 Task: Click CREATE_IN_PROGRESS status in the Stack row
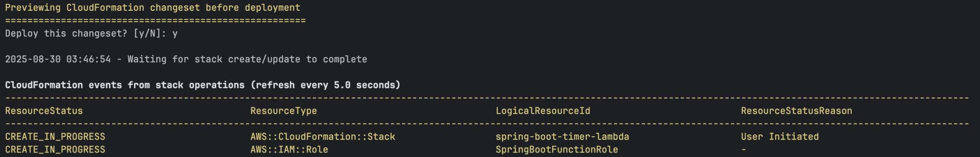pyautogui.click(x=55, y=137)
